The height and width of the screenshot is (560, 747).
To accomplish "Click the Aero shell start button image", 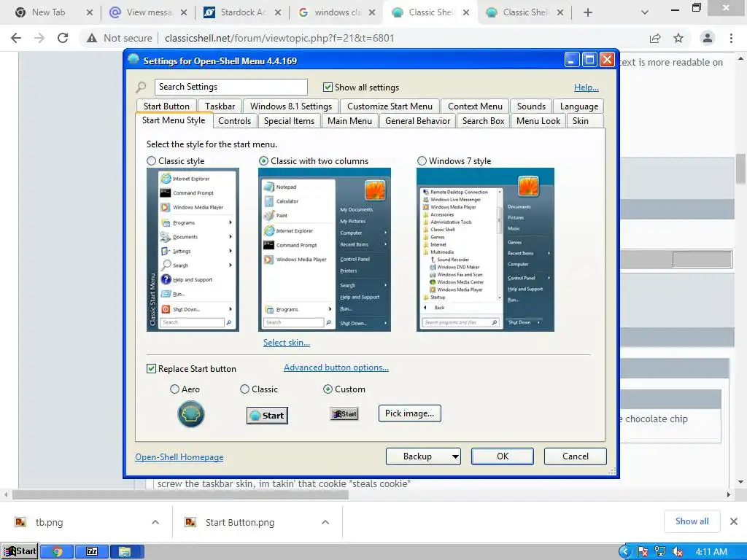I will tap(191, 414).
